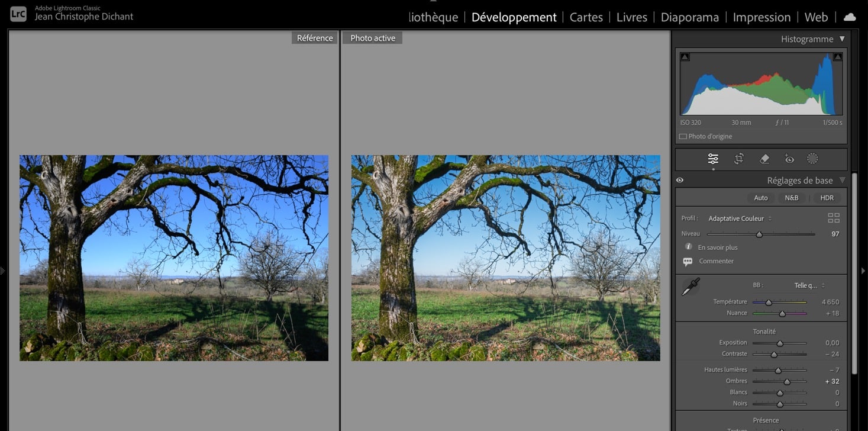Switch to the Développement module
868x431 pixels.
point(514,17)
